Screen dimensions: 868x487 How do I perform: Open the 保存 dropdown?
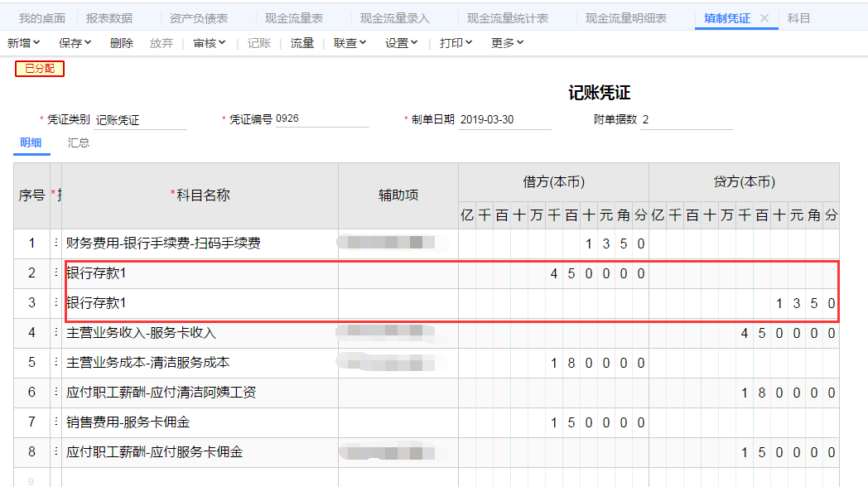pyautogui.click(x=75, y=42)
